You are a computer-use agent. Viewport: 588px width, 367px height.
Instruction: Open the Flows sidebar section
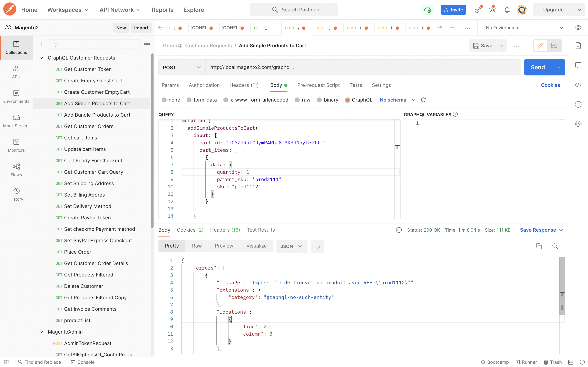pos(16,170)
